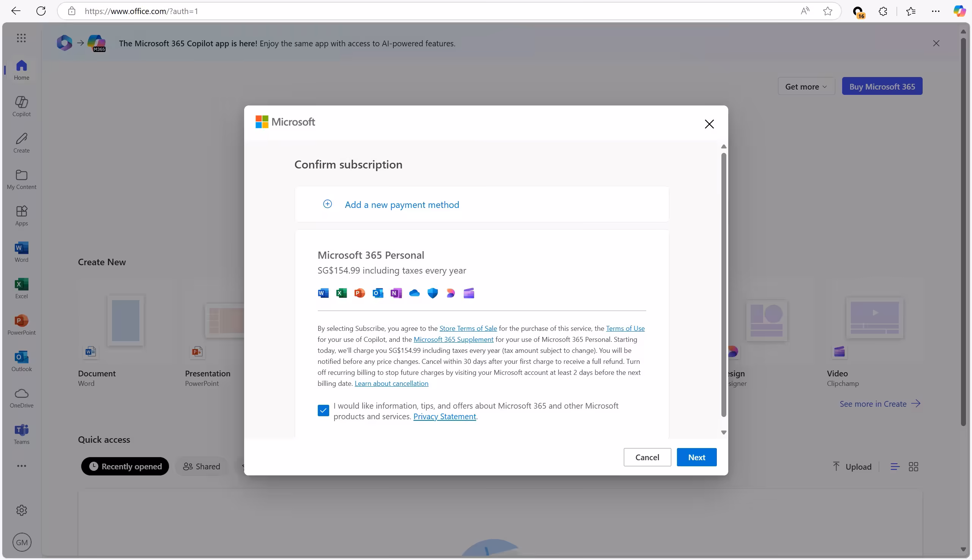Switch to the Shared tab
Screen dimensions: 972x560
click(202, 466)
